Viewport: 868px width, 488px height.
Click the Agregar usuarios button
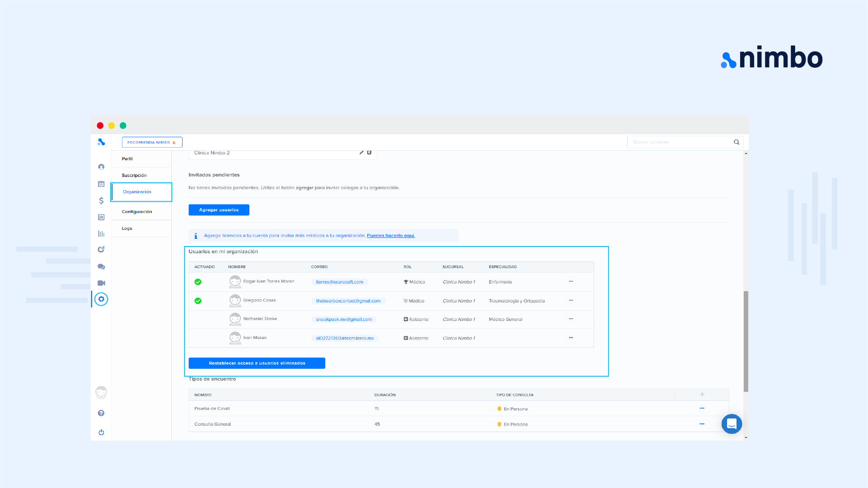(219, 210)
